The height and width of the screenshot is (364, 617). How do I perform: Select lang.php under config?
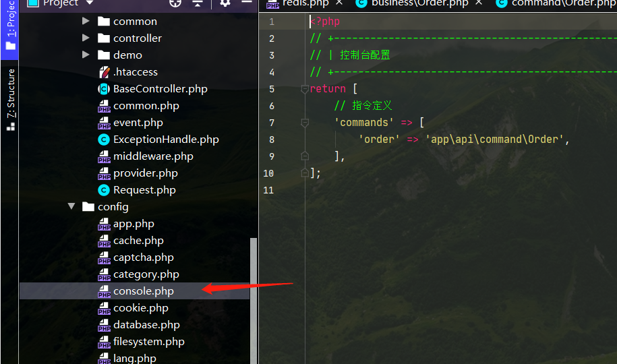(135, 359)
